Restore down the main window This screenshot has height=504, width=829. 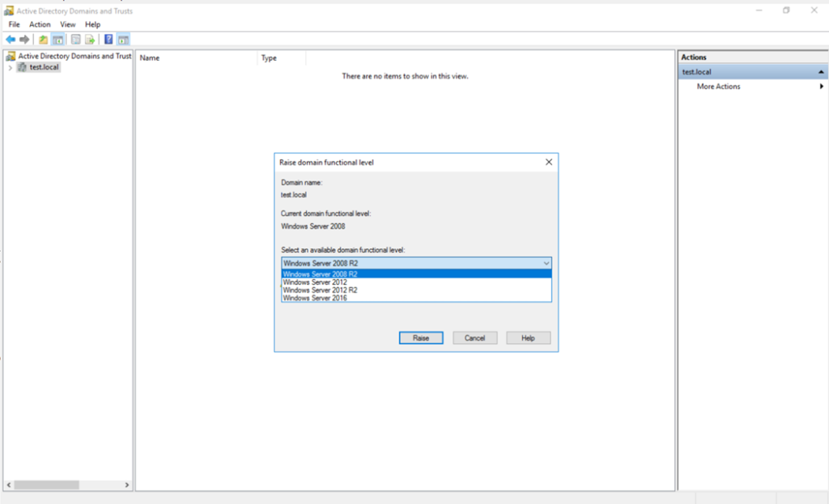[x=786, y=11]
